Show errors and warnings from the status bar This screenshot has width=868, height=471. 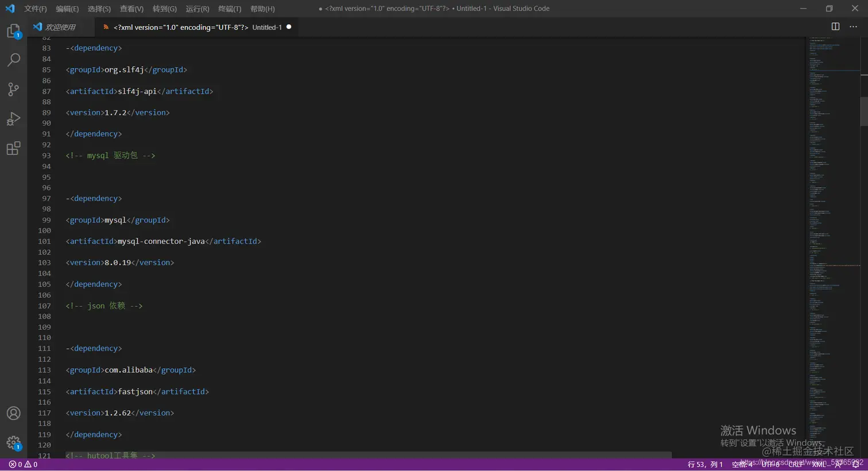coord(23,465)
